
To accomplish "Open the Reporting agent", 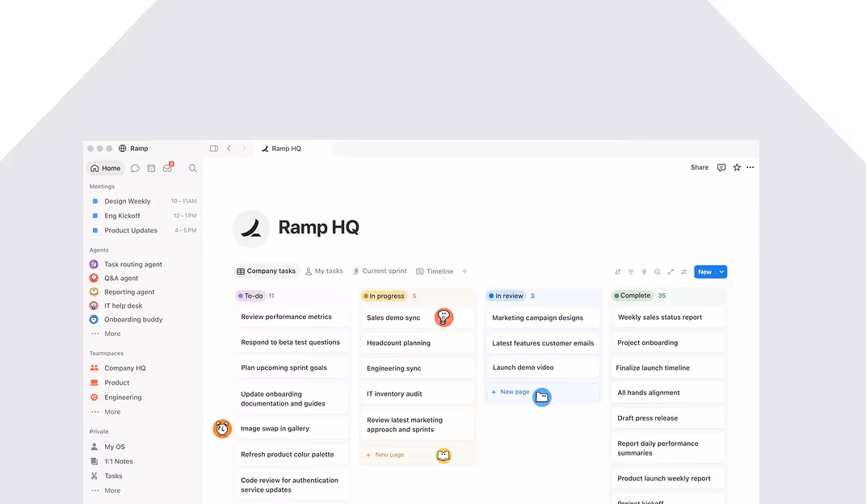I will tap(129, 292).
